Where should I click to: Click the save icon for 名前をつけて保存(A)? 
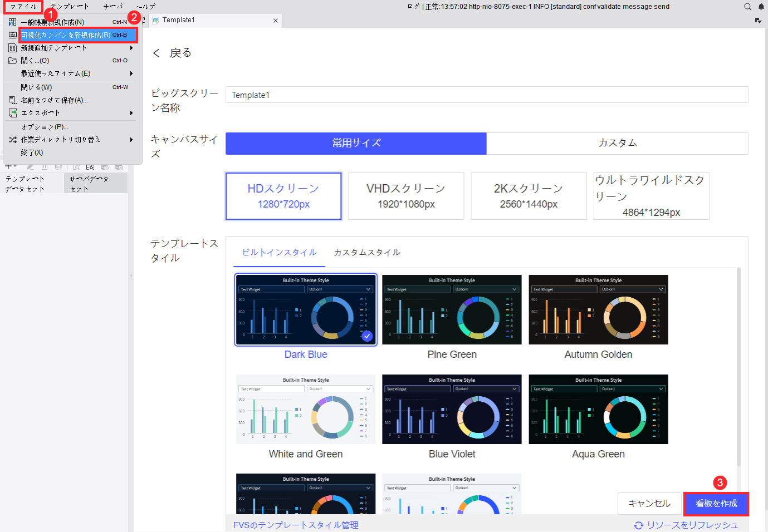12,100
